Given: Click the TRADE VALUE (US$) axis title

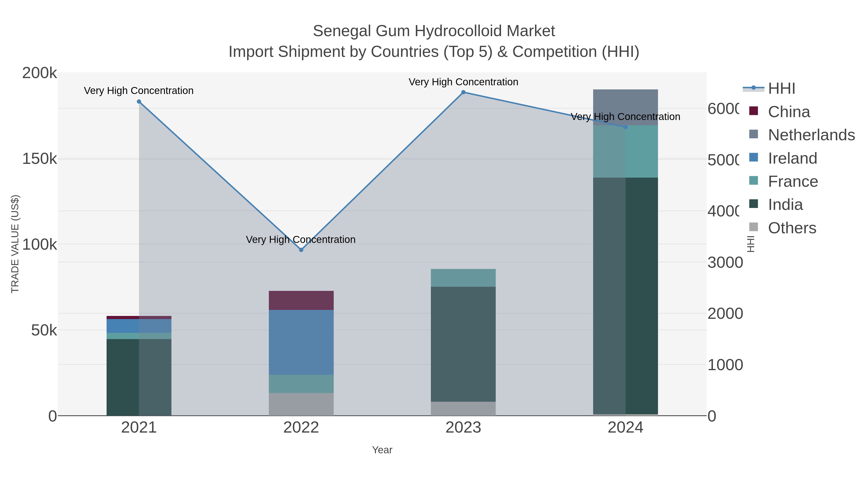Looking at the screenshot, I should 15,244.
